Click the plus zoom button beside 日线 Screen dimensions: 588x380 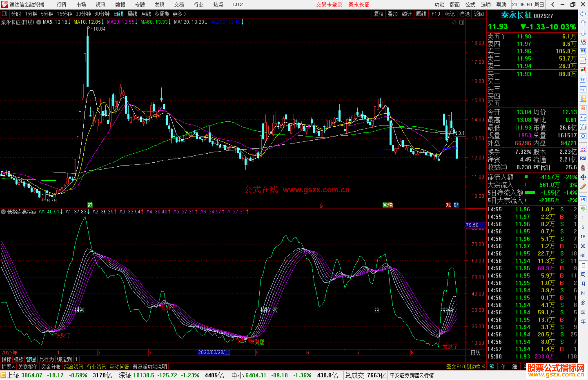(x=471, y=359)
